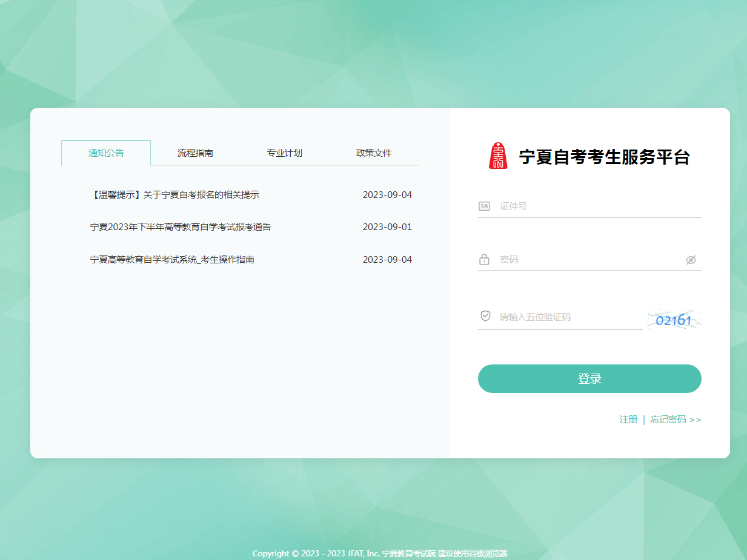Switch to the 专业计划 tab
747x560 pixels.
pos(285,153)
